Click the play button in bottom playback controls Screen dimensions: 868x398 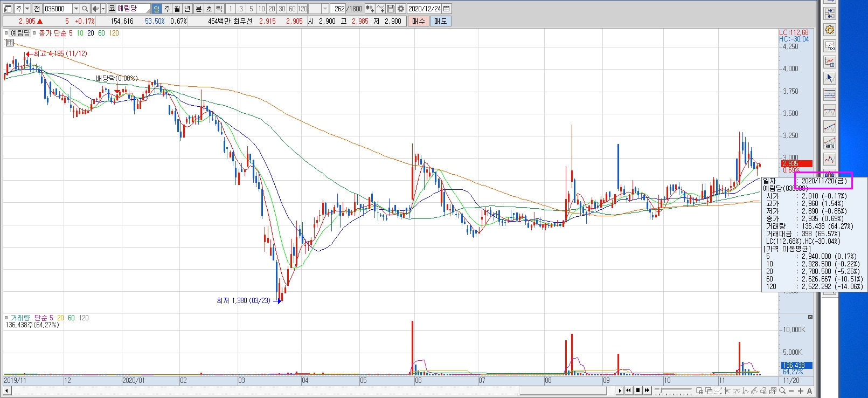click(x=620, y=390)
